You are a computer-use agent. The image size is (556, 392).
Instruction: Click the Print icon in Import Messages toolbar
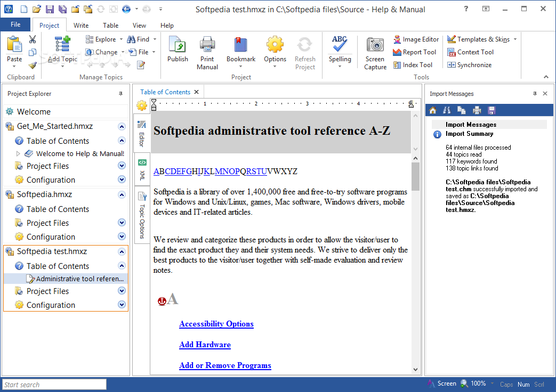[477, 110]
